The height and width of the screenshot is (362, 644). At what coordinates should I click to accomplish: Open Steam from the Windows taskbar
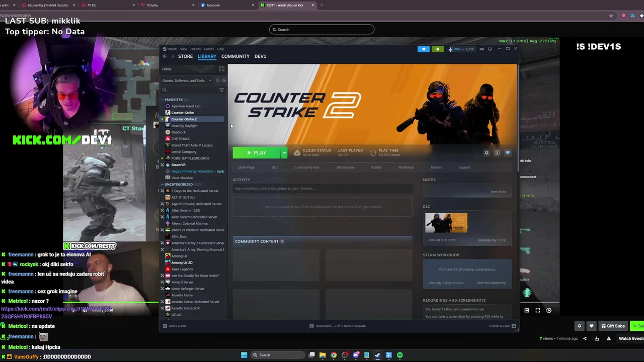(x=377, y=355)
